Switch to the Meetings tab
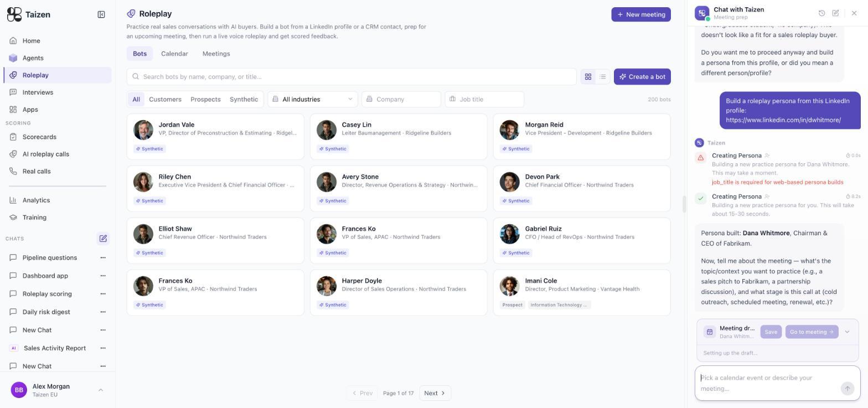The image size is (868, 408). click(x=216, y=54)
